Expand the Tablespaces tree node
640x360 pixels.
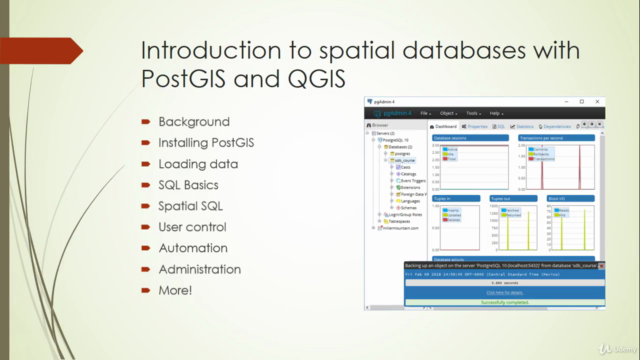click(380, 221)
